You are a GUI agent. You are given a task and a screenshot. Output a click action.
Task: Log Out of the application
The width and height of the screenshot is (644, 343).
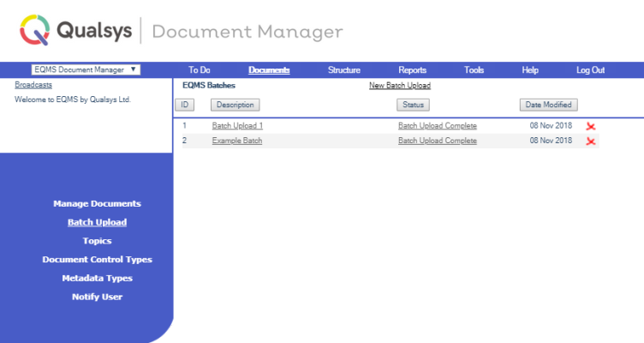(591, 70)
